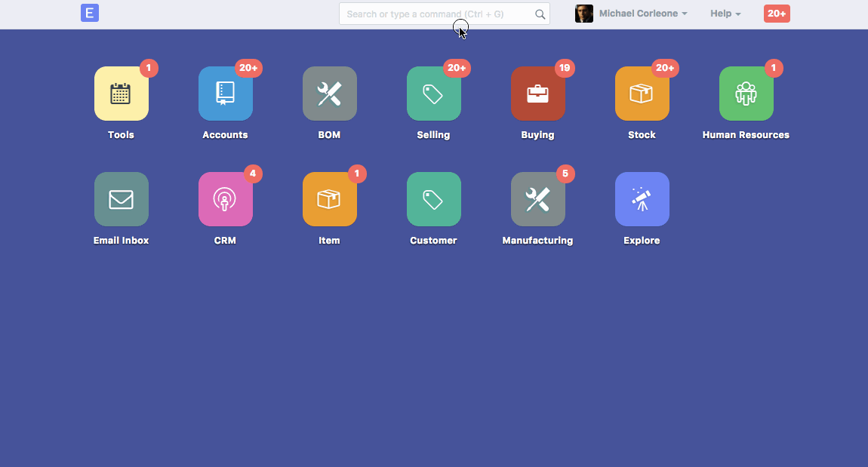The height and width of the screenshot is (467, 868).
Task: Click the Tools label text
Action: [x=122, y=134]
